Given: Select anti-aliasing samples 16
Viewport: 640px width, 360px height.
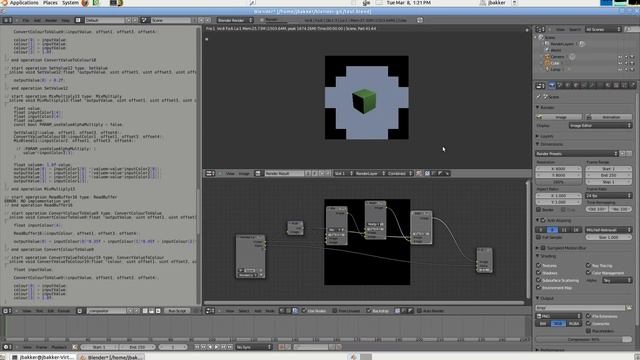Looking at the screenshot, I should [576, 230].
